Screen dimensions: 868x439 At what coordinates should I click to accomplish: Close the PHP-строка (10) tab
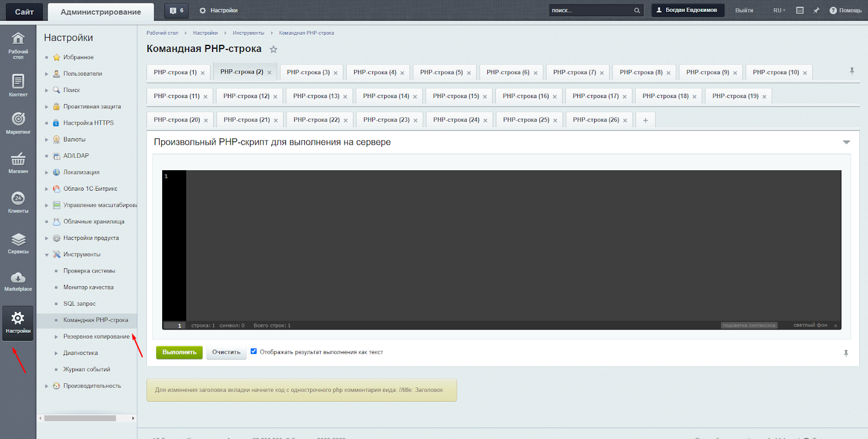click(x=805, y=73)
